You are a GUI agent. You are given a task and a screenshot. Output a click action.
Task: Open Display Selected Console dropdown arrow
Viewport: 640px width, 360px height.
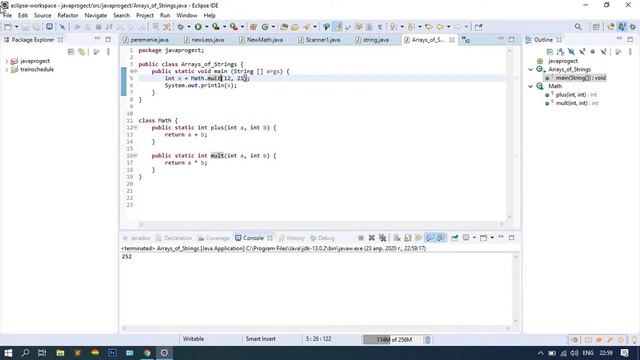click(474, 238)
